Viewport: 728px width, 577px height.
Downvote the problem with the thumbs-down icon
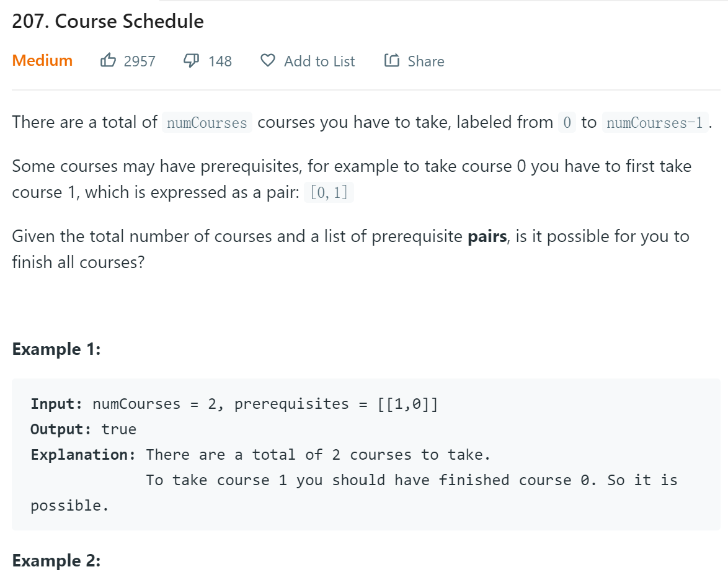(191, 60)
